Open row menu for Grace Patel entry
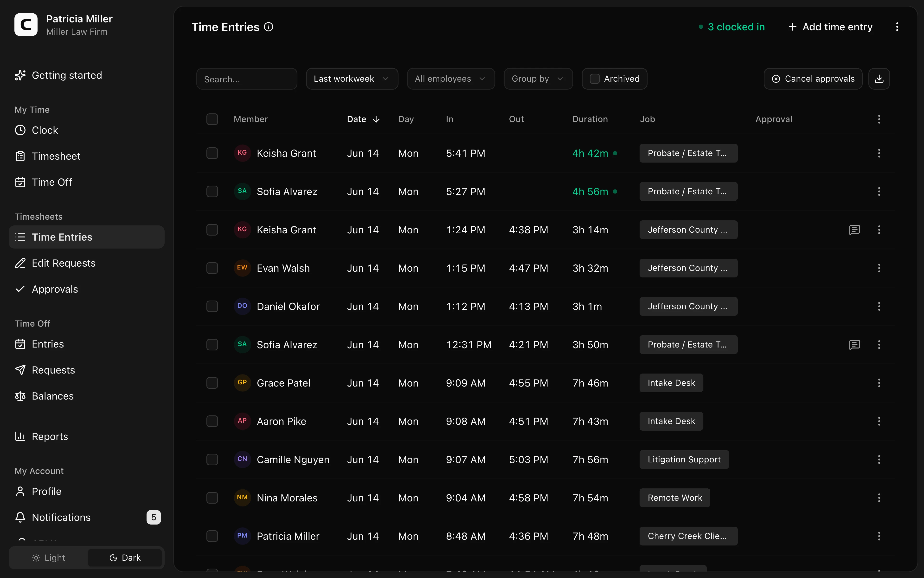The image size is (924, 578). (879, 383)
